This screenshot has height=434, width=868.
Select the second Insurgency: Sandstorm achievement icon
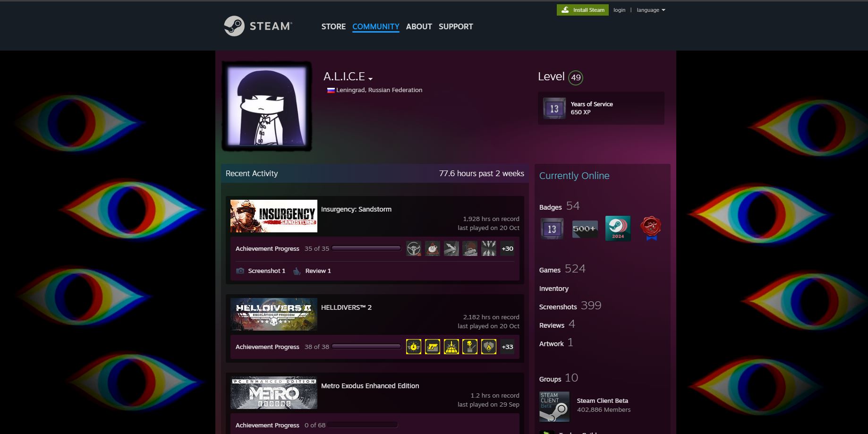(433, 248)
